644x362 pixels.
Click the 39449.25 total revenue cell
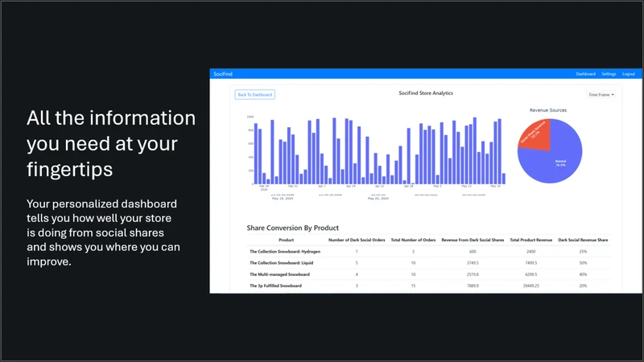click(x=531, y=286)
